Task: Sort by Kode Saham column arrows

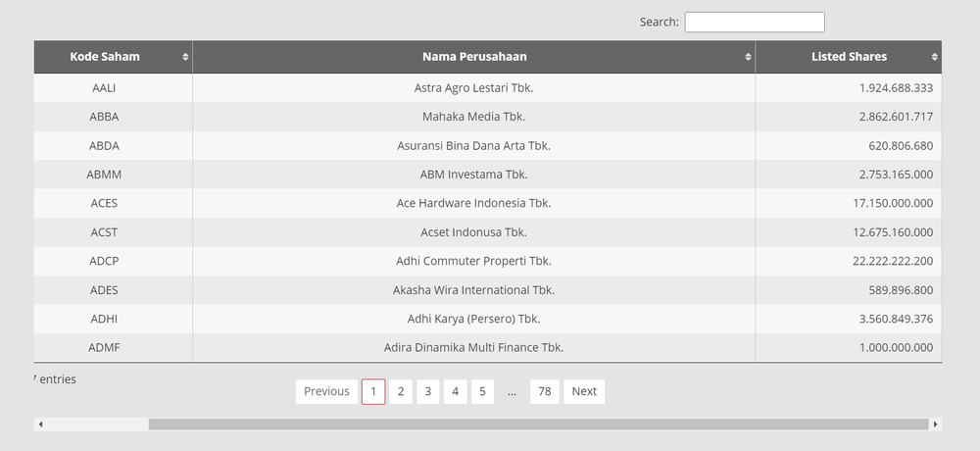Action: pyautogui.click(x=185, y=57)
